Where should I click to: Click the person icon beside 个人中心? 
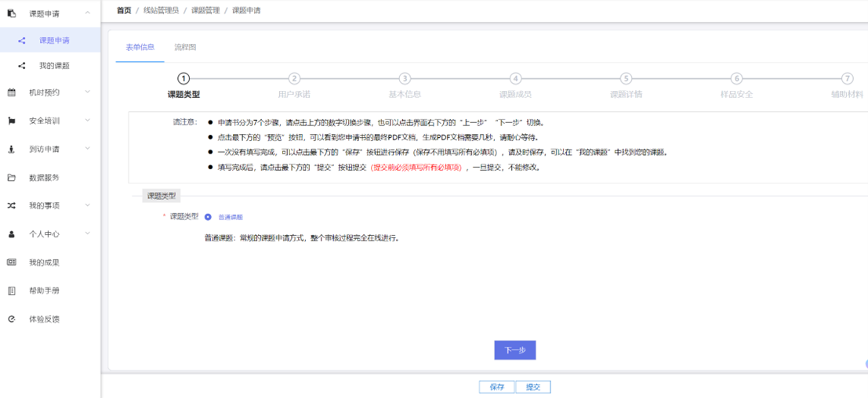click(12, 234)
